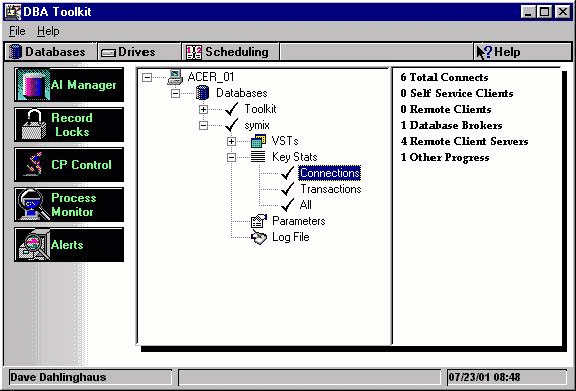Collapse the Key Stats node
576x391 pixels.
[231, 157]
